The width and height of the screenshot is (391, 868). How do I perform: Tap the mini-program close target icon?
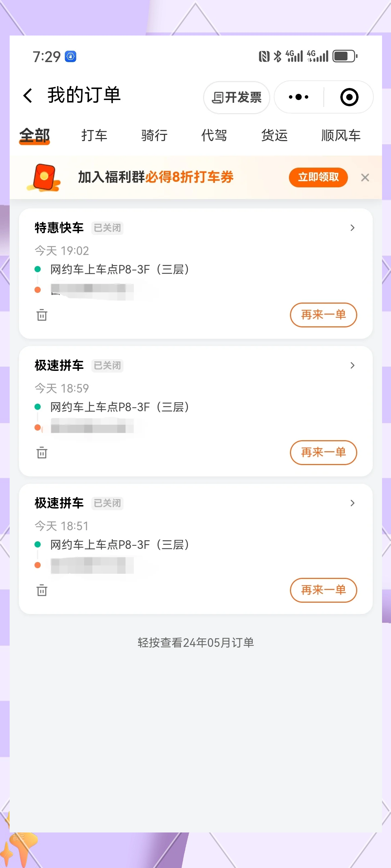tap(349, 97)
